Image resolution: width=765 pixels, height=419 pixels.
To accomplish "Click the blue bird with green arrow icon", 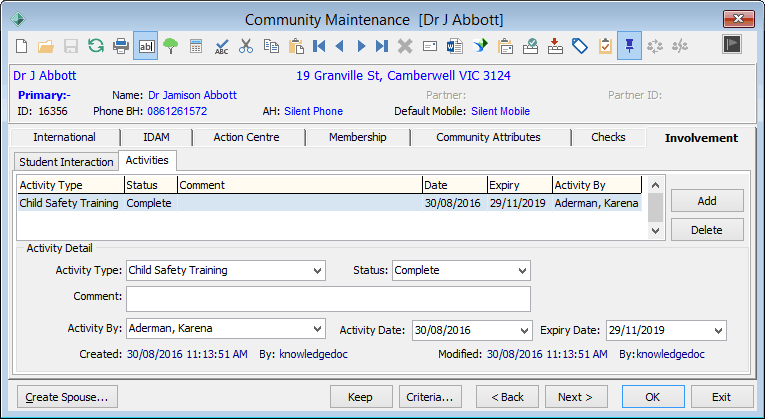I will tap(480, 46).
